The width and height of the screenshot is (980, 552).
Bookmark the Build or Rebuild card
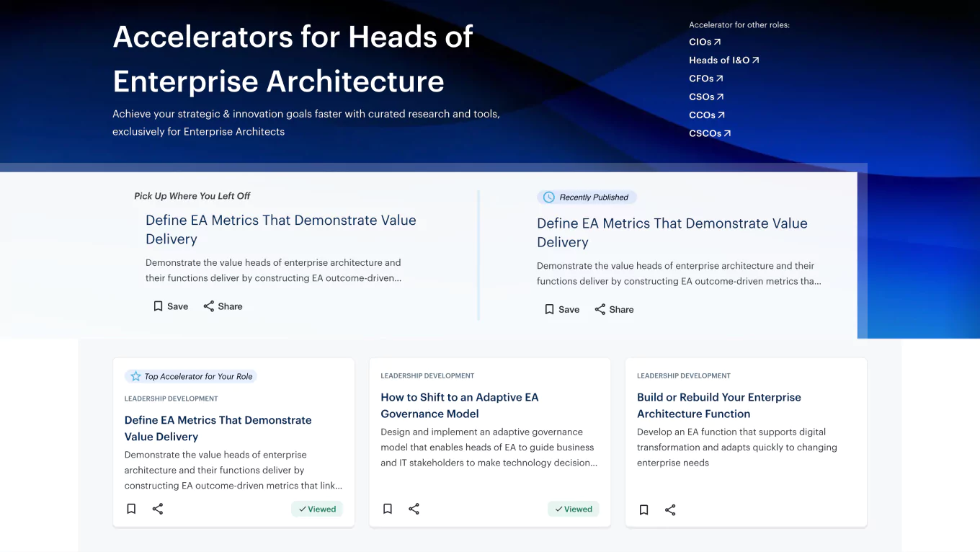[x=643, y=509]
